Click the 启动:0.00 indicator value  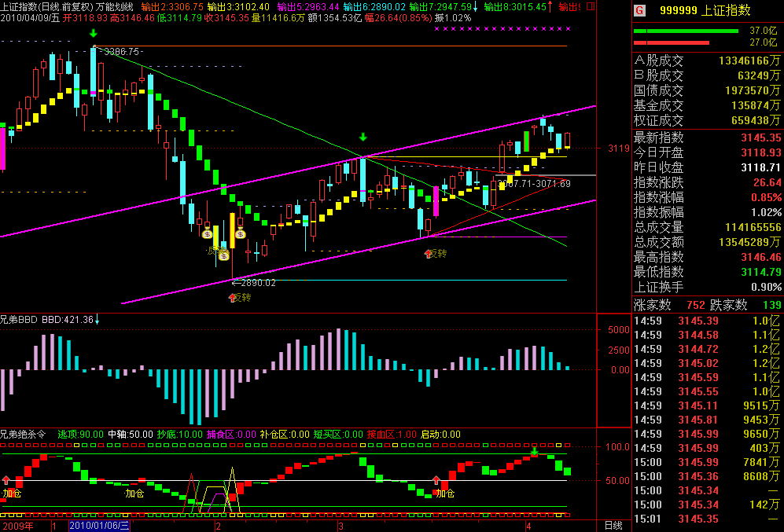(440, 435)
